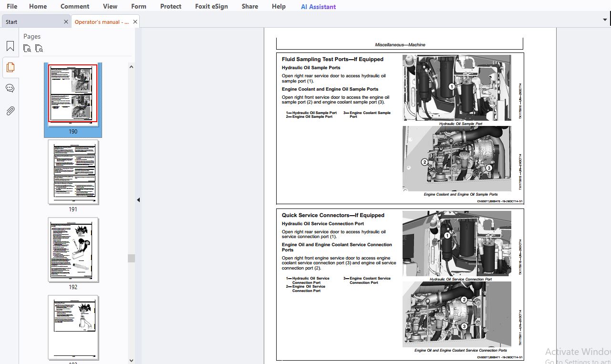Select page 192 thumbnail
The height and width of the screenshot is (364, 611).
tap(73, 250)
